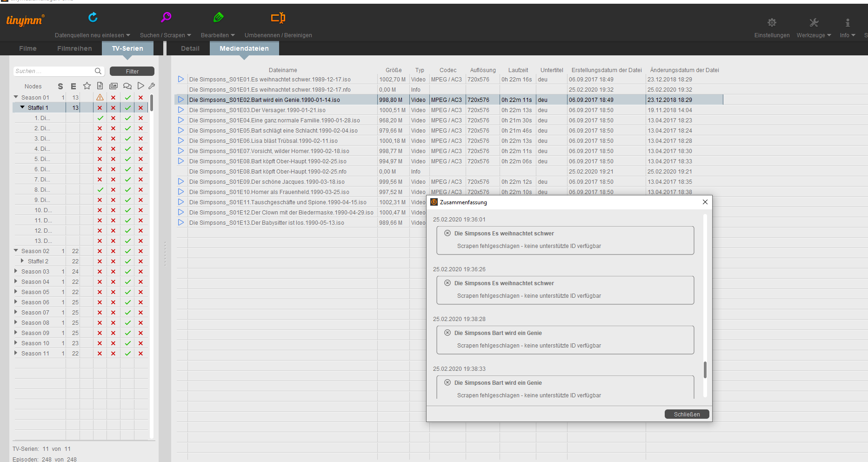Select the Season 07 tree row
The image size is (868, 462).
81,312
